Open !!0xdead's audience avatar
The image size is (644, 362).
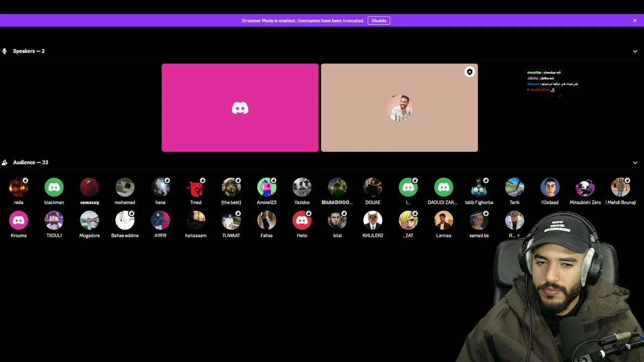click(x=550, y=188)
